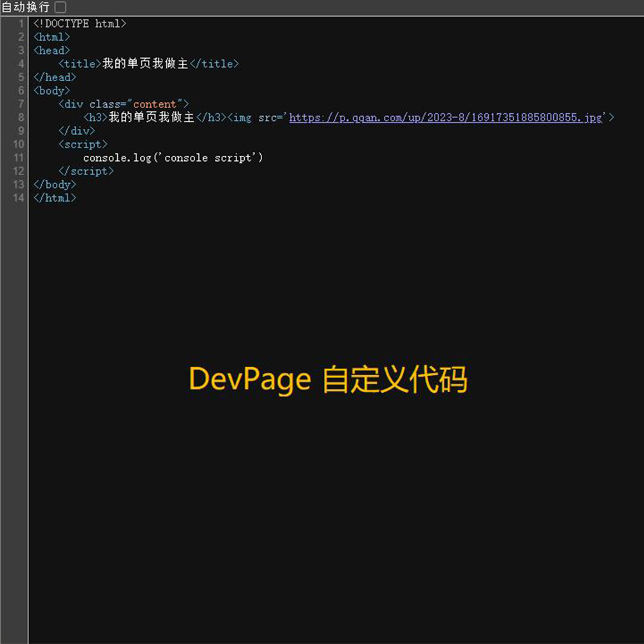Click the 我的单页我做主 heading text inside h3
Image resolution: width=644 pixels, height=644 pixels.
click(x=151, y=117)
